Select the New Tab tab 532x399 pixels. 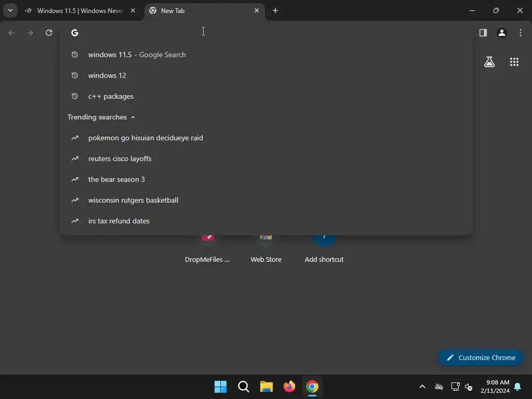(204, 11)
